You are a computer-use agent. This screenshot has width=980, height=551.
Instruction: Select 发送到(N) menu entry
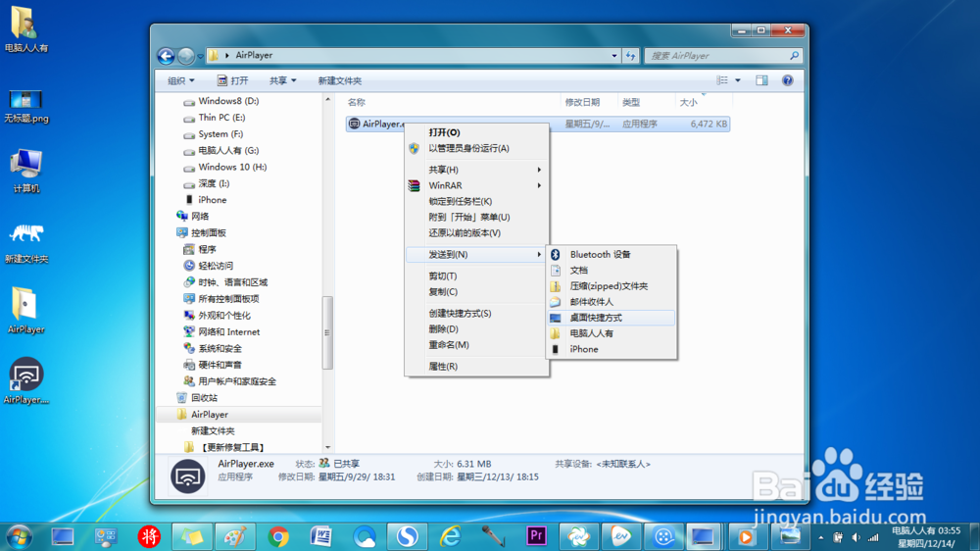(477, 255)
